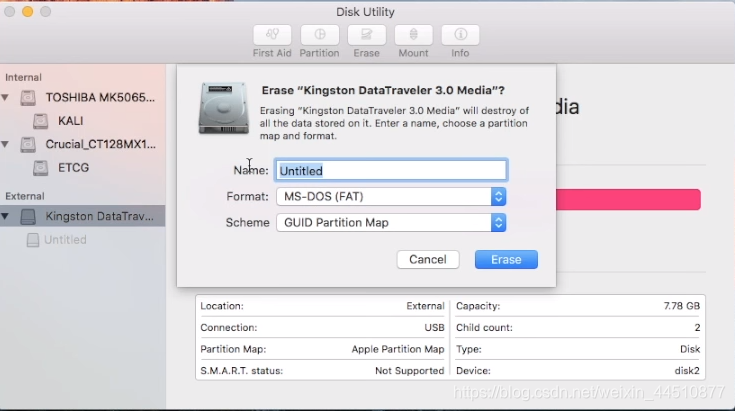Click the External section header
This screenshot has height=411, width=735.
tap(25, 196)
